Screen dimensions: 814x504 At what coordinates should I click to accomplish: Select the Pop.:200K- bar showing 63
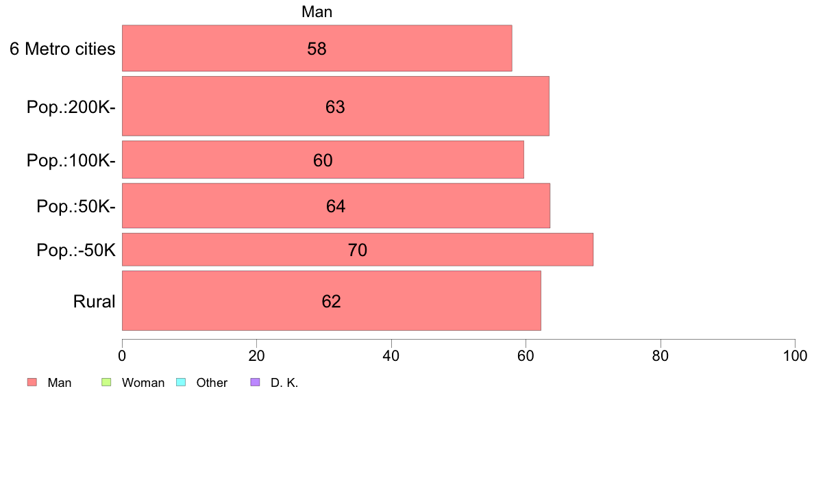point(335,106)
